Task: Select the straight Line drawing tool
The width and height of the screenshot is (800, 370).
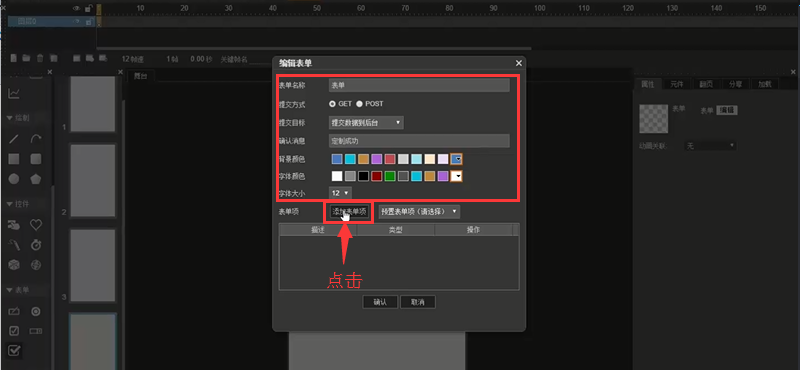Action: 14,139
